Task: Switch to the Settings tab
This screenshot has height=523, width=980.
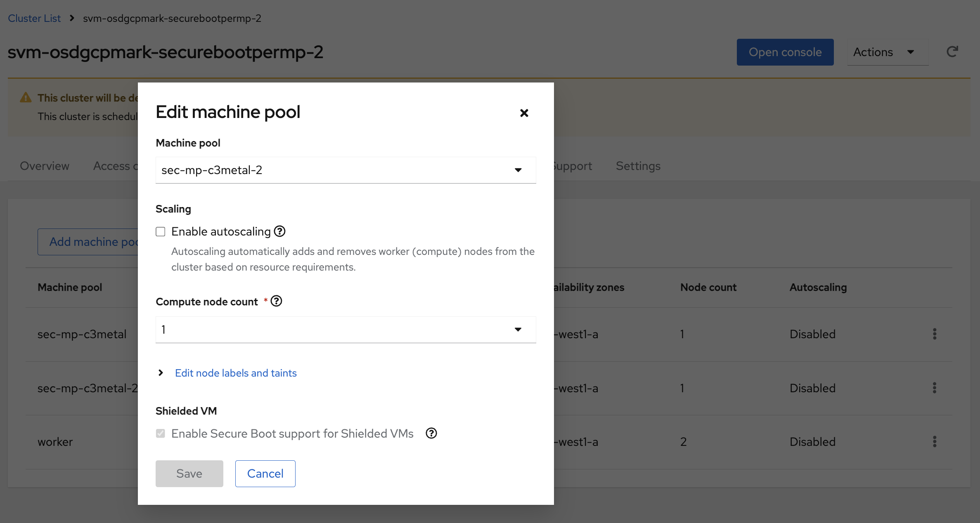Action: point(638,166)
